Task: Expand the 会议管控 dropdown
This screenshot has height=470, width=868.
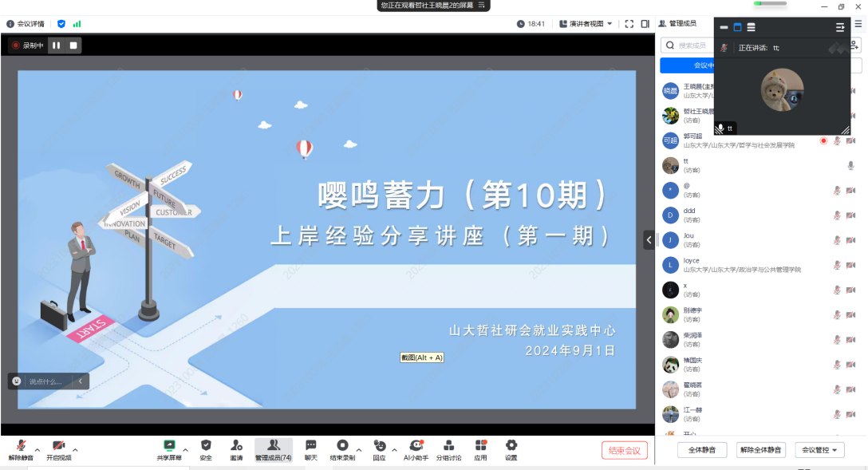Action: tap(819, 451)
